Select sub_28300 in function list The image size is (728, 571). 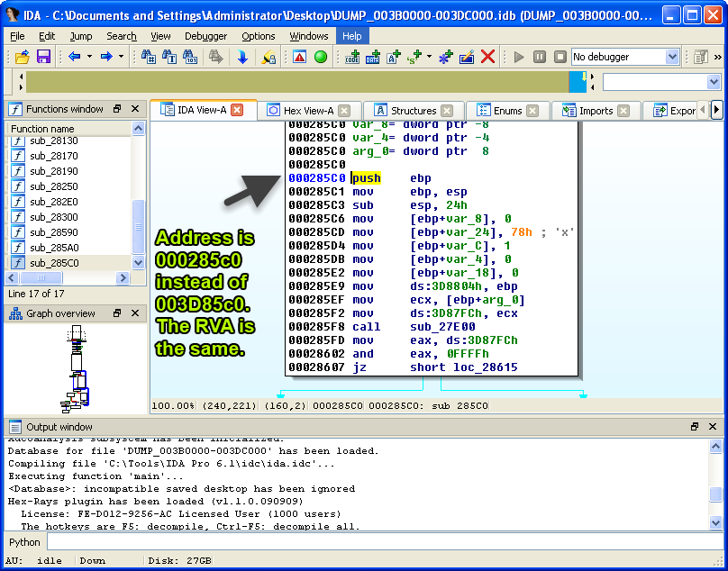(53, 217)
